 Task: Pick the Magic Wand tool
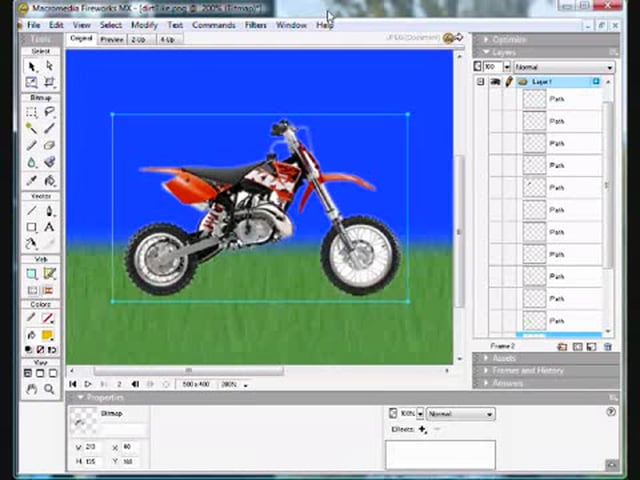tap(31, 128)
